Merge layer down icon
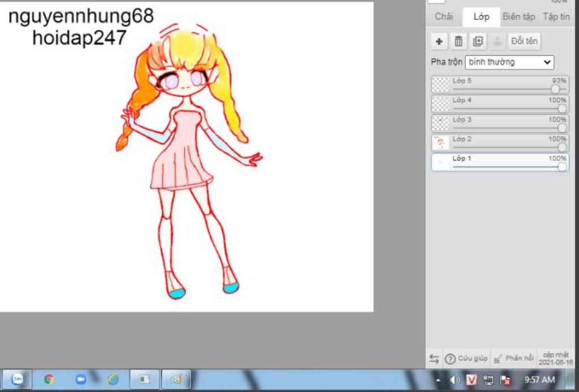Screen dimensions: 579x392 pos(497,41)
